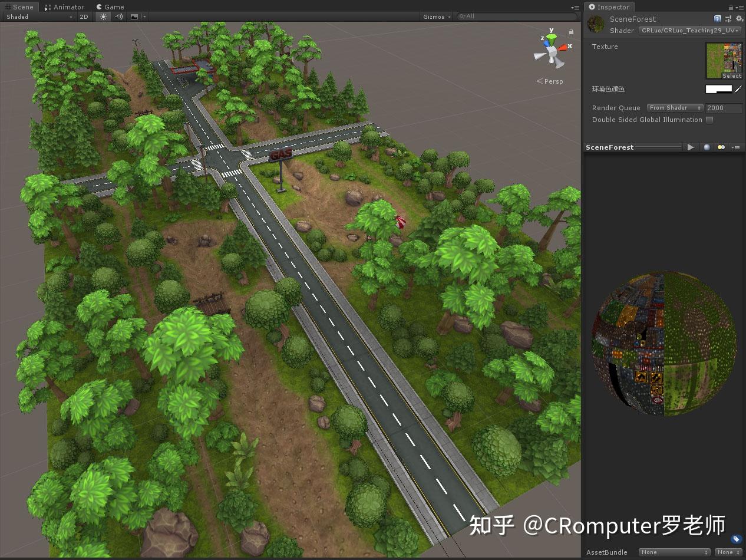Screen dimensions: 746x560
Task: Open the Render Queue From Shader dropdown
Action: pyautogui.click(x=675, y=108)
